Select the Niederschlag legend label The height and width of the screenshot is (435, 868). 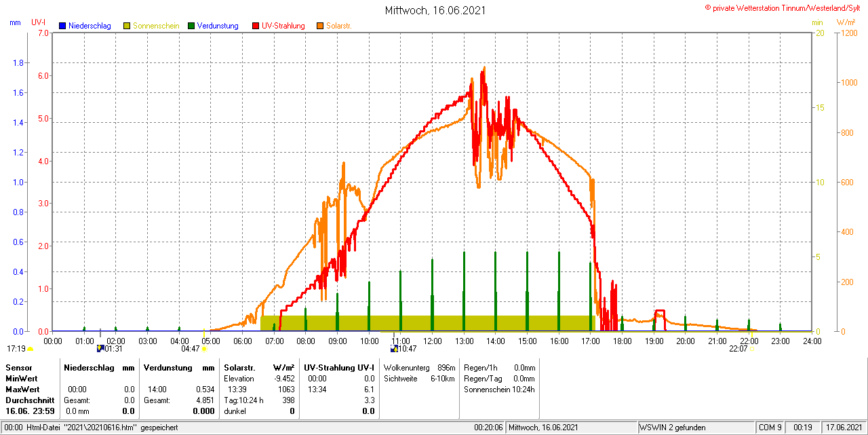coord(90,26)
